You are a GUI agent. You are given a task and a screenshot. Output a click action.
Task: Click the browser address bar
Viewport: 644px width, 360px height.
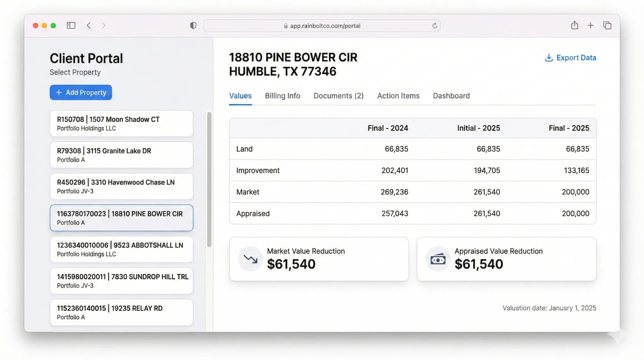point(322,26)
